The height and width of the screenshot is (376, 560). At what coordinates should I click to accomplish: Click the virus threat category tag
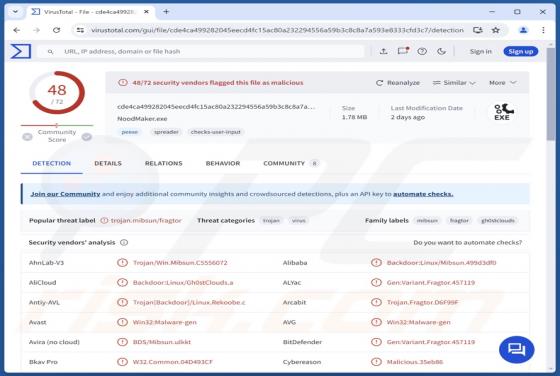(299, 221)
